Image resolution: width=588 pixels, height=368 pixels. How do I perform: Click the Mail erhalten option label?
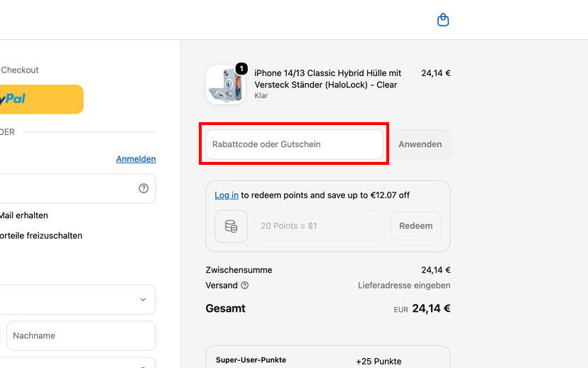pos(24,216)
